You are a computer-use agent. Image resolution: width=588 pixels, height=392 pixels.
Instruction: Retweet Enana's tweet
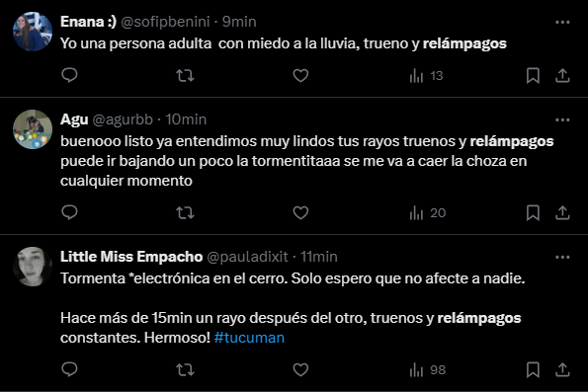point(185,76)
